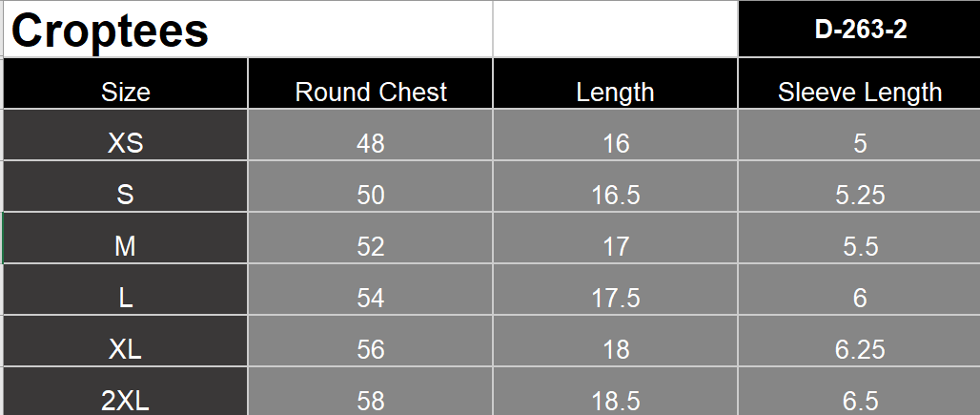The width and height of the screenshot is (980, 415).
Task: Click the Round Chest value 48
Action: click(371, 143)
